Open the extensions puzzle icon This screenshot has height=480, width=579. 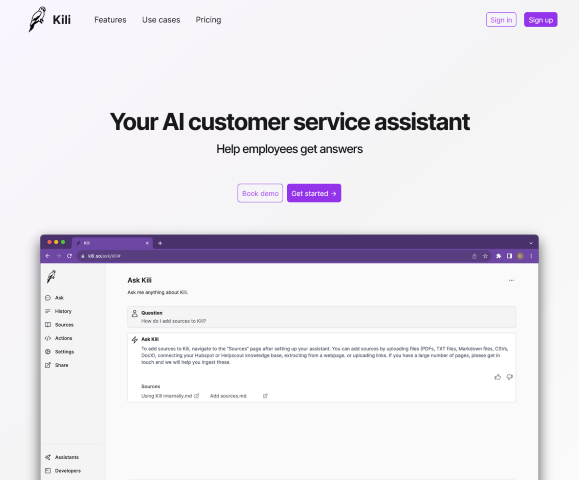(499, 256)
